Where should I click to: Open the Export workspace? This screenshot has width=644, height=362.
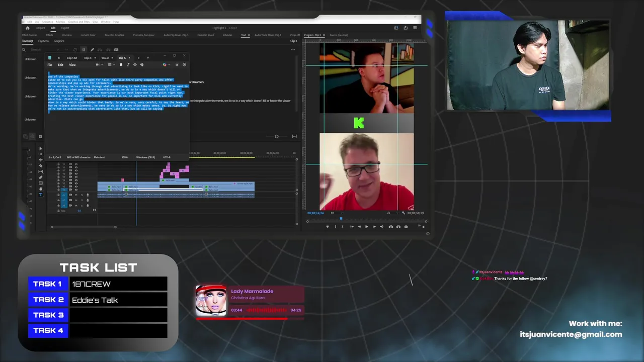pos(65,28)
